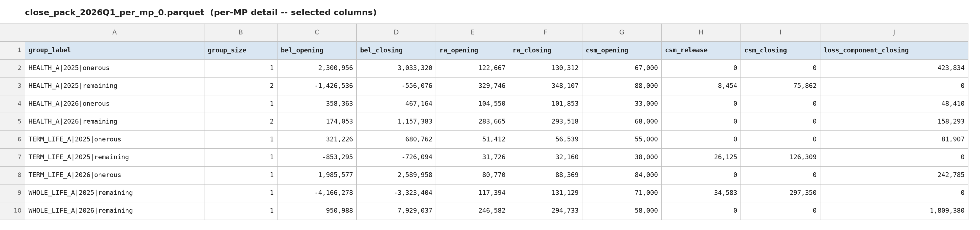Click the ra_closing header cell
980x230 pixels.
546,51
